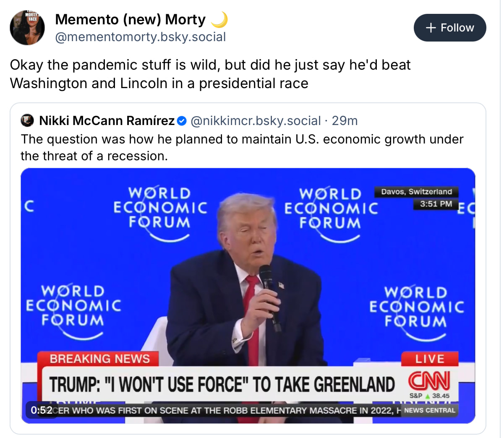Open the @mementomorty.bsky.social handle link
The image size is (504, 438).
(141, 37)
